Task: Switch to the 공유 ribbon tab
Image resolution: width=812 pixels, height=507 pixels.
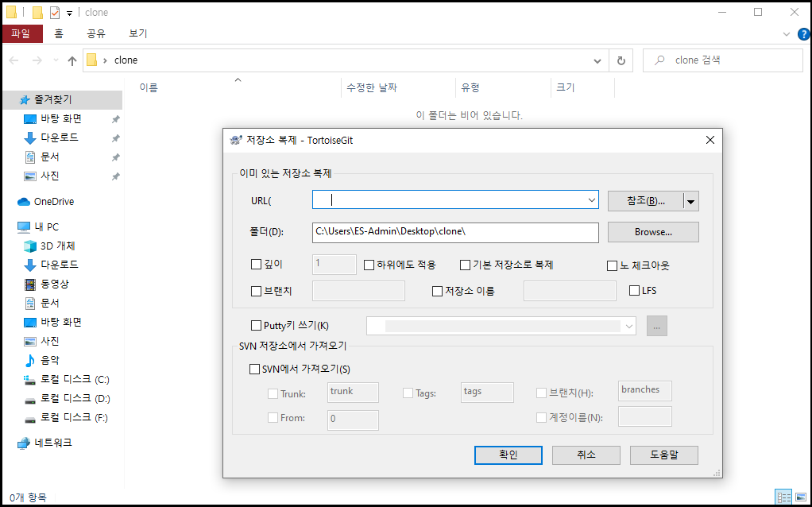Action: point(96,33)
